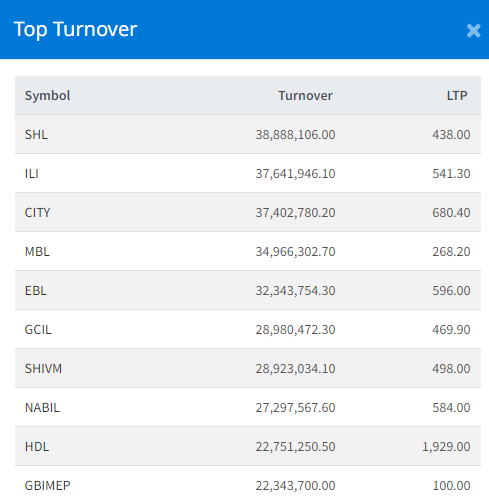This screenshot has height=503, width=489.
Task: Click turnover value 22,343,700.00
Action: (295, 486)
